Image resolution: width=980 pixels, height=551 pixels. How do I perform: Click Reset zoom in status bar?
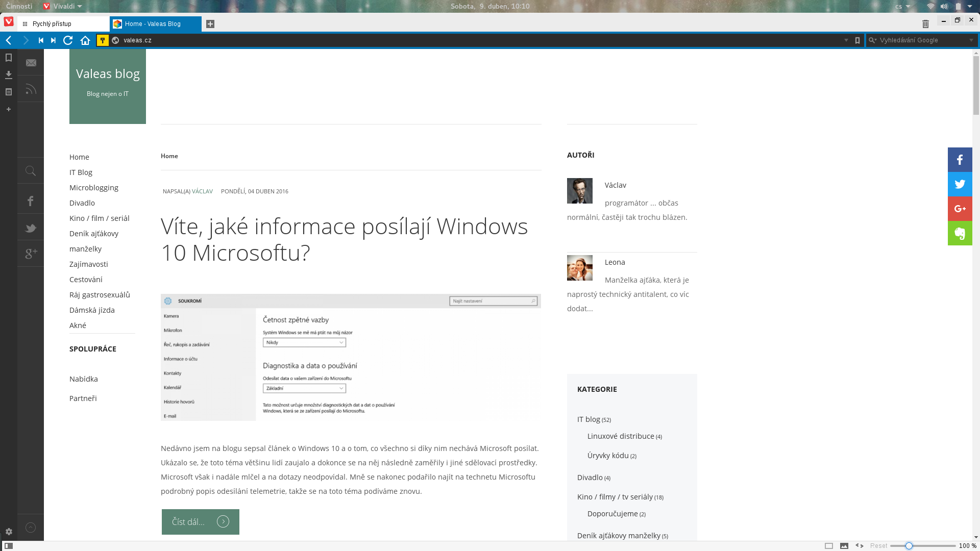[x=878, y=546]
